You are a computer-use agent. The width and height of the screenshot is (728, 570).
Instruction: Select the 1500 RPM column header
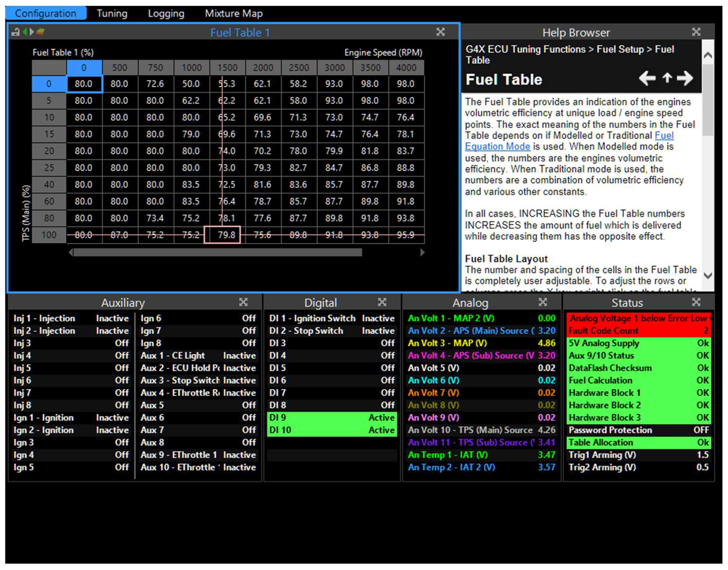(227, 68)
